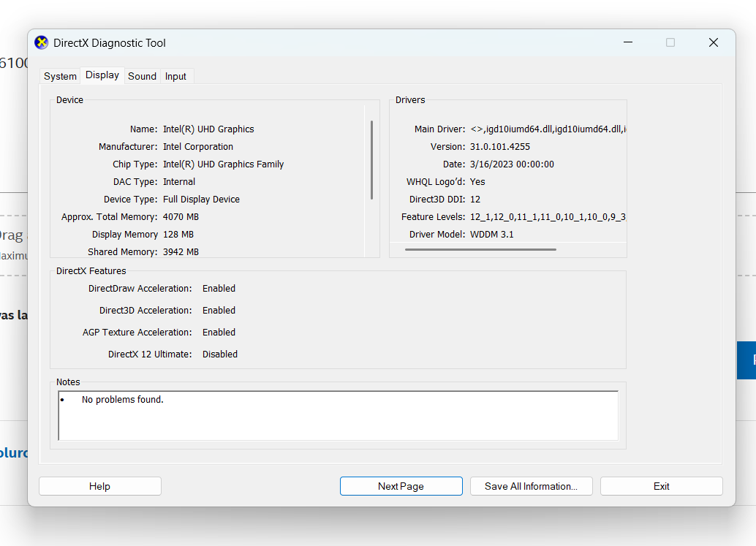756x546 pixels.
Task: Switch to the System tab
Action: pyautogui.click(x=60, y=76)
